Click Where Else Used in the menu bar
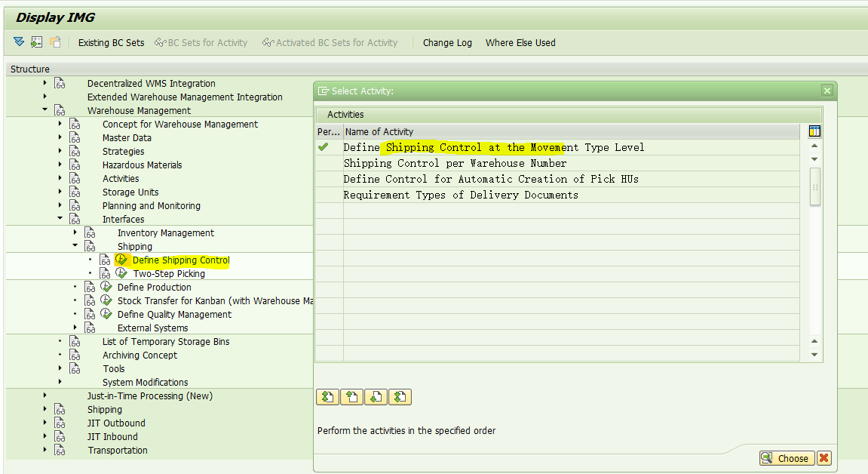The width and height of the screenshot is (868, 474). coord(520,43)
